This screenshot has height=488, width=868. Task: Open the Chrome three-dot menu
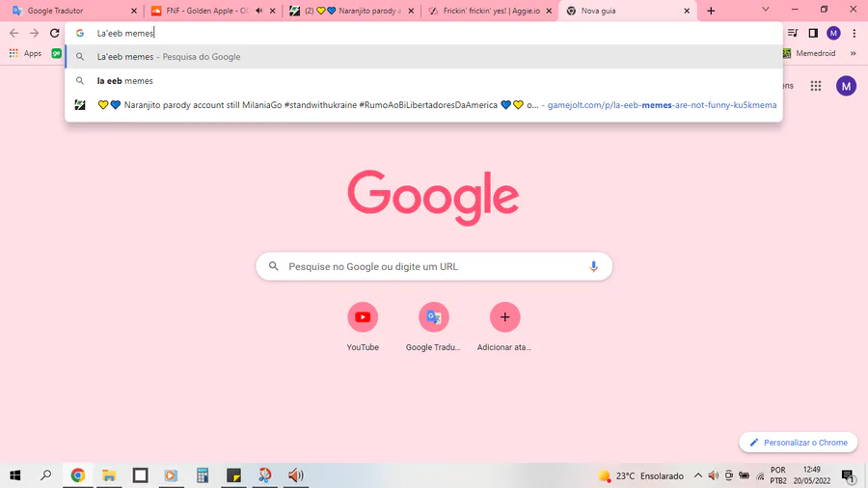click(854, 33)
